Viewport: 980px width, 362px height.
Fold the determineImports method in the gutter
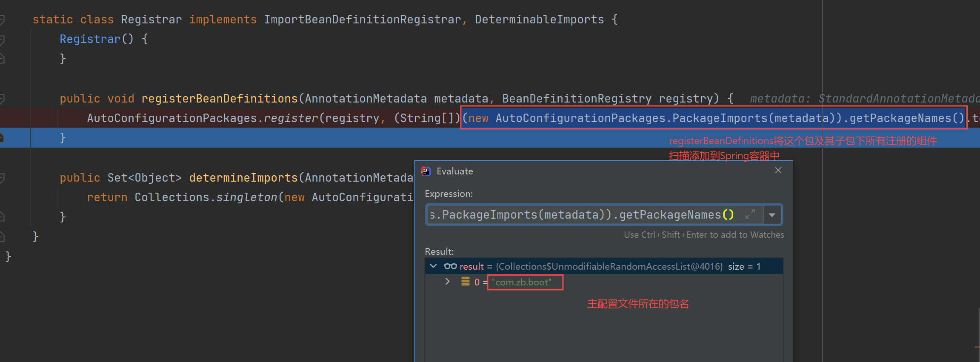click(x=2, y=178)
